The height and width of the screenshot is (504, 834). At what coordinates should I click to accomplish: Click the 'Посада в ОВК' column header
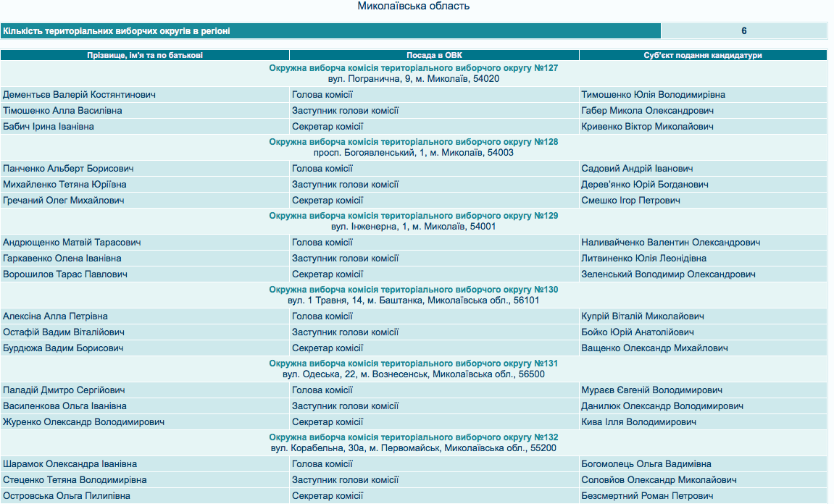pyautogui.click(x=434, y=55)
